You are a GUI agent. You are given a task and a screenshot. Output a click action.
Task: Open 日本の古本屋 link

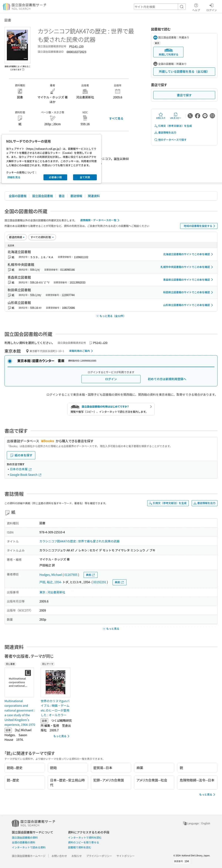[21, 469]
